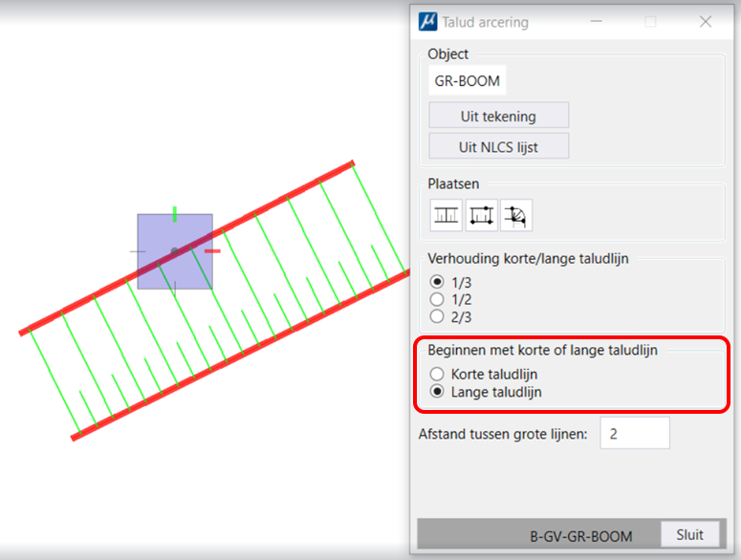Focus the Afstand tussen grote lijnen field
741x560 pixels.
click(x=635, y=433)
